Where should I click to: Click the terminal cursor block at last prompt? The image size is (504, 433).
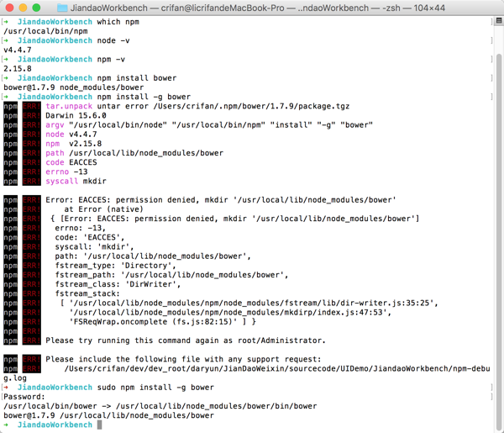coord(100,425)
